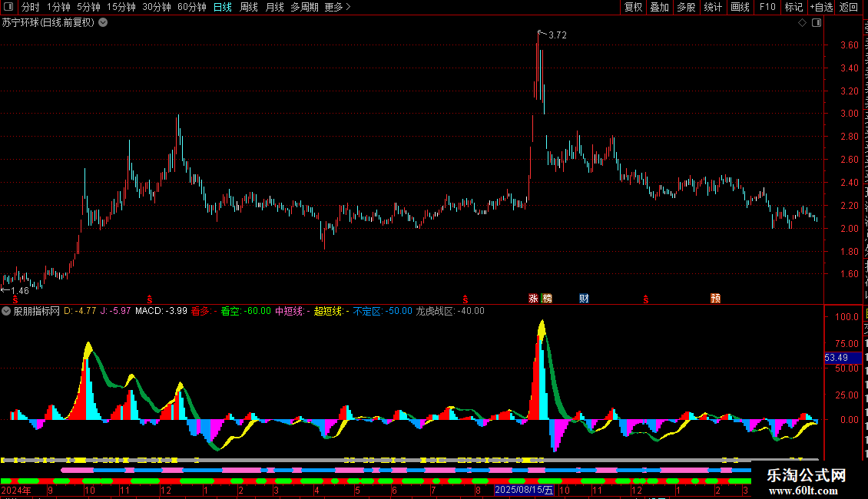Click the J: -5.97 indicator value
The height and width of the screenshot is (499, 868).
pos(115,311)
